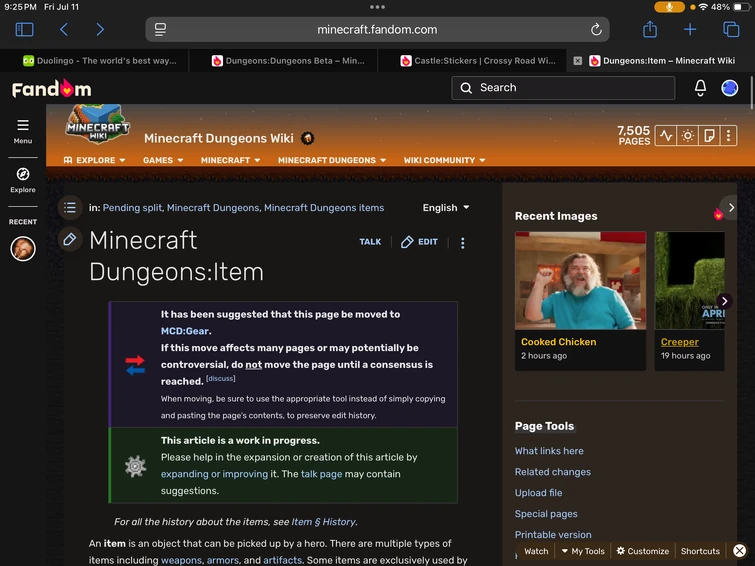Collapse the right rail with the arrow

tap(731, 208)
